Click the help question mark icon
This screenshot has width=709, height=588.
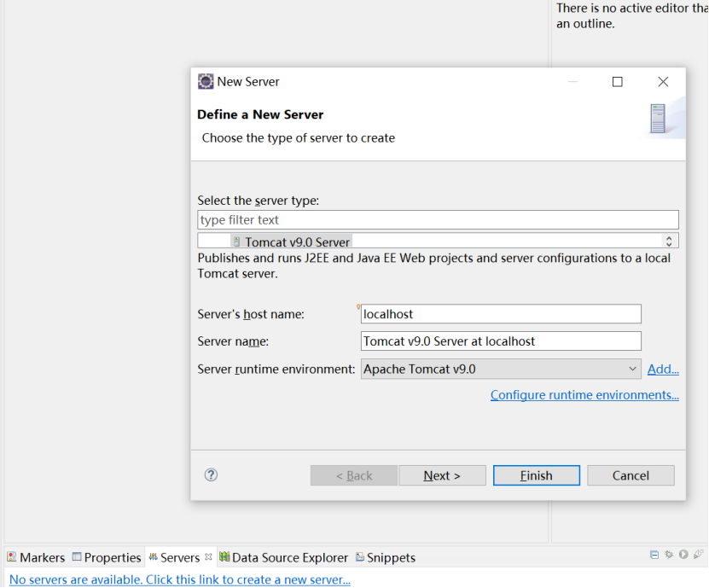[x=211, y=474]
